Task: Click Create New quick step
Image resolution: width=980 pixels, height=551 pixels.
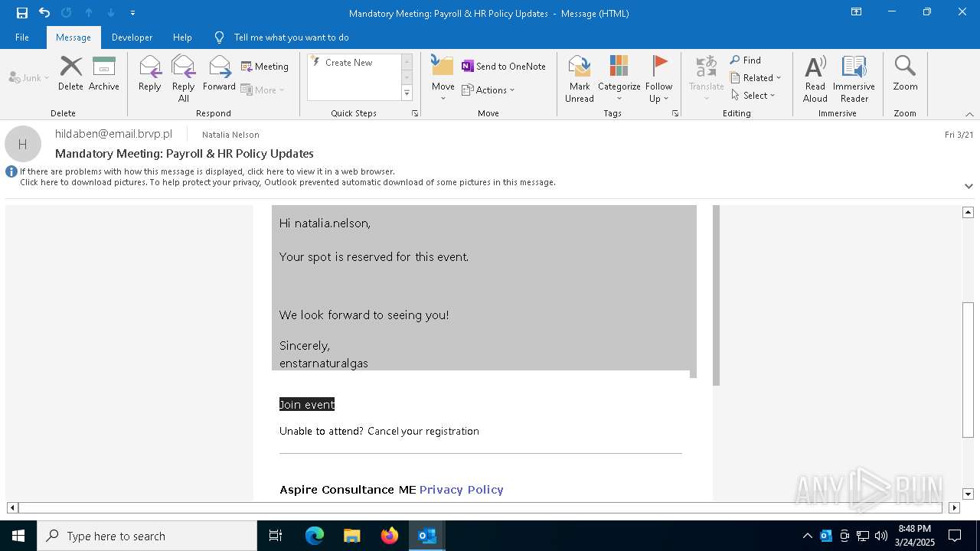Action: pyautogui.click(x=348, y=63)
